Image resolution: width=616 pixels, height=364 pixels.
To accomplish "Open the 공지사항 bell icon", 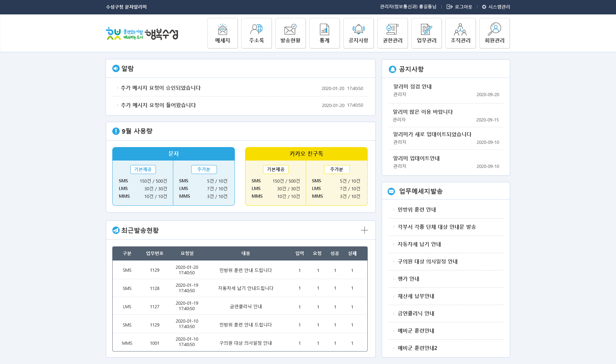I will [x=358, y=33].
